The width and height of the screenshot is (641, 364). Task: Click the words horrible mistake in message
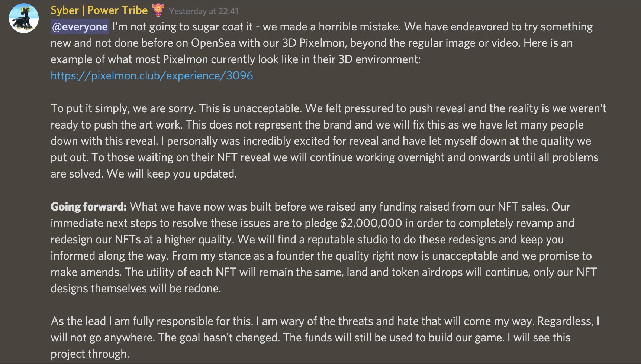359,27
